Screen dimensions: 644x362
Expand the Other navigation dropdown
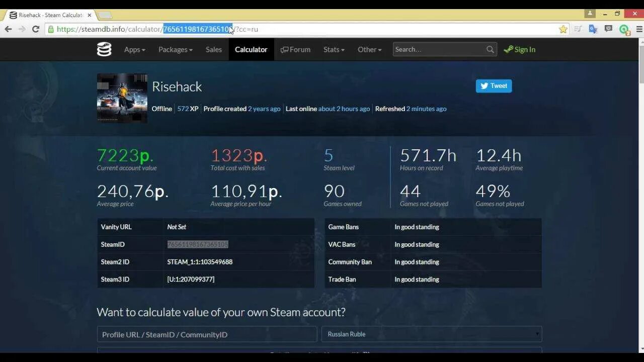369,49
